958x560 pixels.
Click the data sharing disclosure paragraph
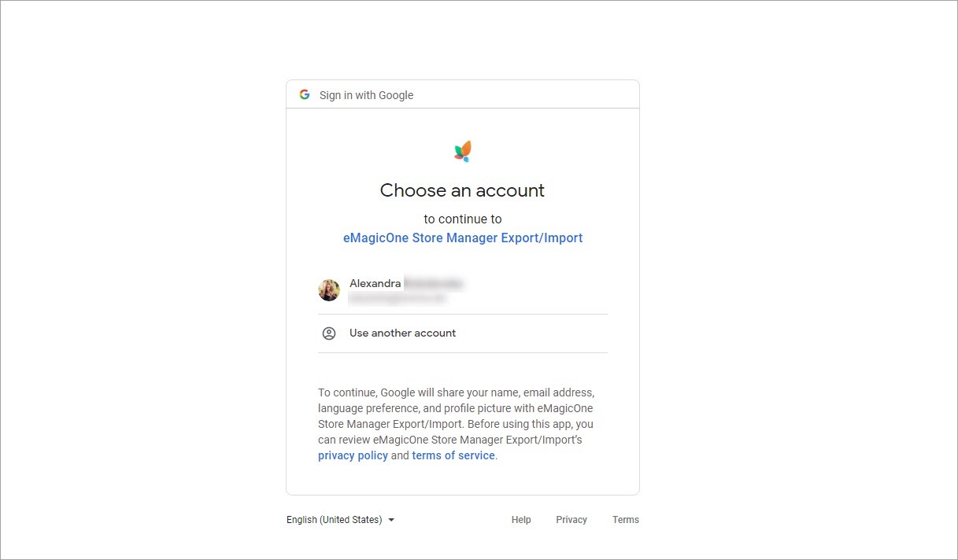457,416
